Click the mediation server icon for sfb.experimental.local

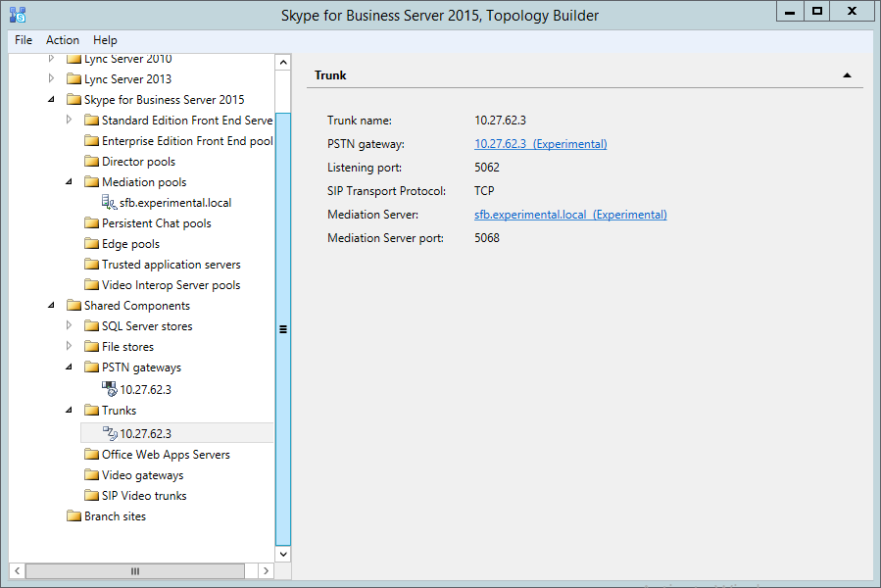[x=110, y=203]
